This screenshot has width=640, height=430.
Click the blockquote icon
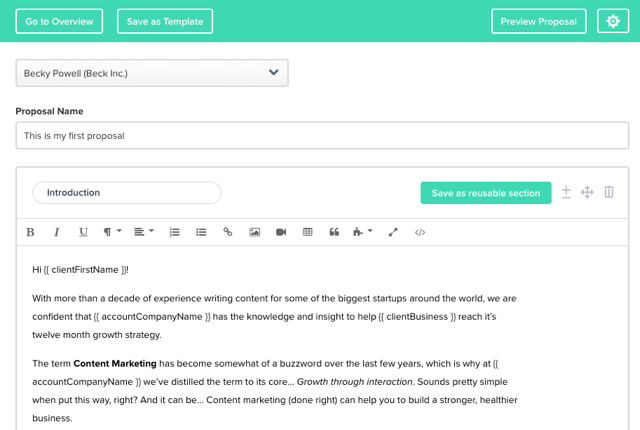coord(334,232)
